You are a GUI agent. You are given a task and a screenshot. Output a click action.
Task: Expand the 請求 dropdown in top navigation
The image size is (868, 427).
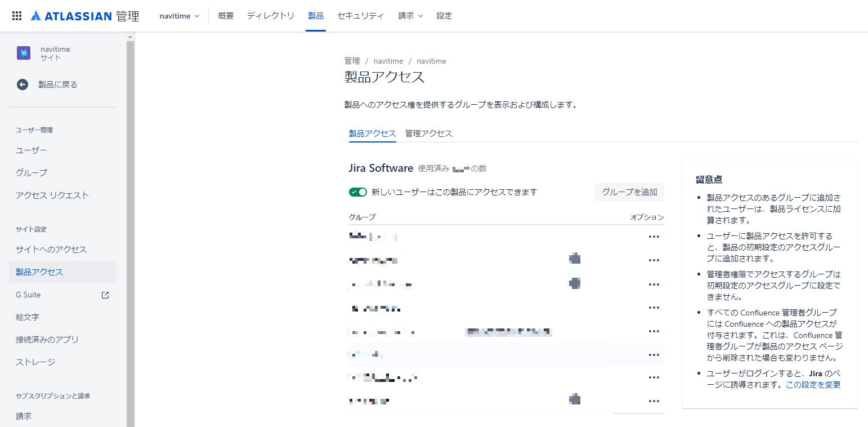[x=410, y=16]
